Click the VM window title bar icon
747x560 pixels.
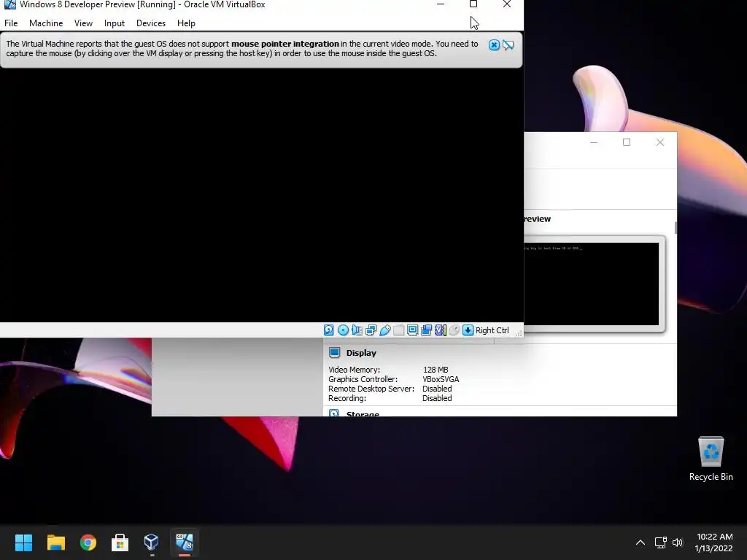[x=9, y=5]
